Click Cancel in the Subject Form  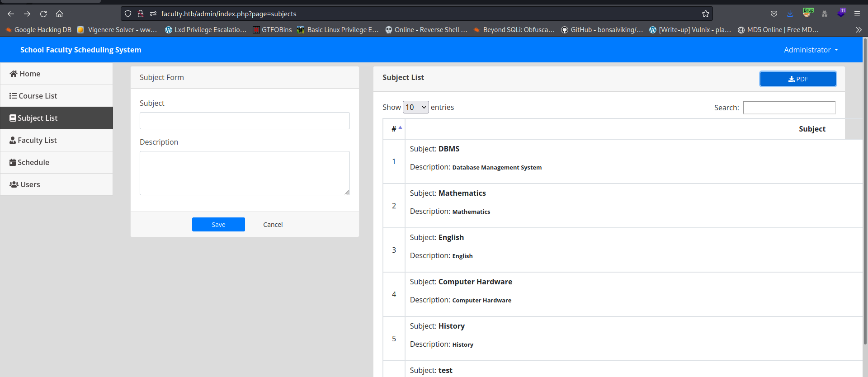(273, 225)
